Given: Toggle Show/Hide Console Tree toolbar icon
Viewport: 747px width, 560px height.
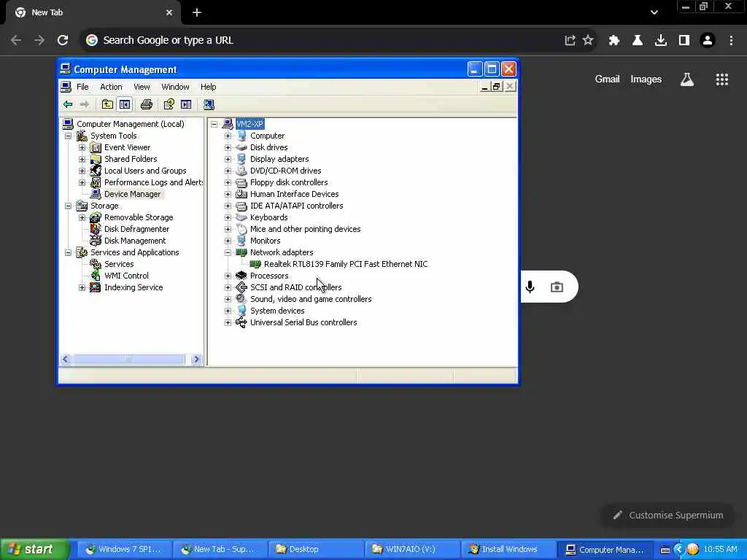Looking at the screenshot, I should point(125,104).
